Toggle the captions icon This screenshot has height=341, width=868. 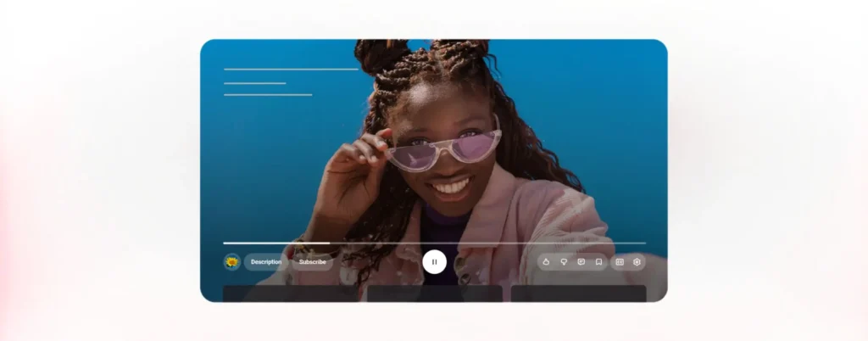pos(620,262)
